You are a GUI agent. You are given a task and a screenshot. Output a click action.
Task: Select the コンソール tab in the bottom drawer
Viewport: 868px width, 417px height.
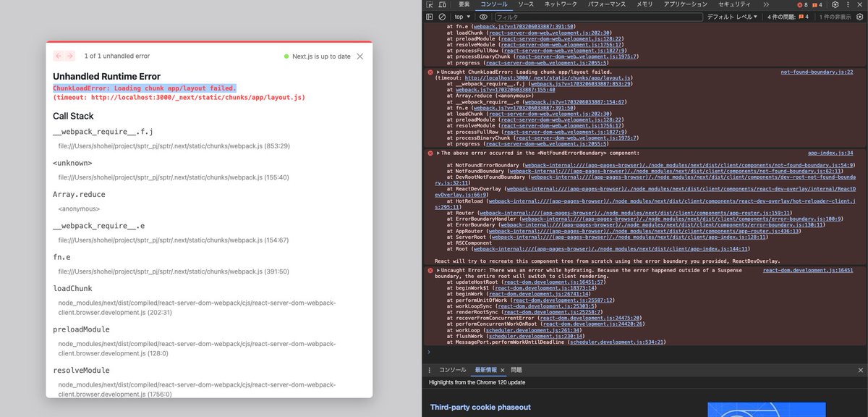coord(452,369)
